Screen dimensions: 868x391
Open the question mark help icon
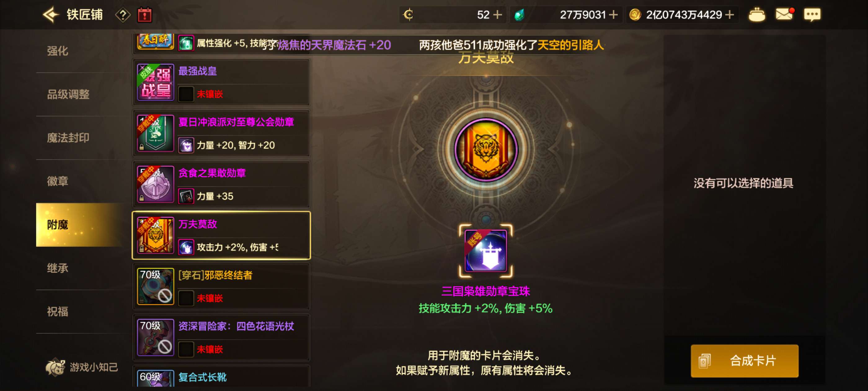click(x=123, y=15)
